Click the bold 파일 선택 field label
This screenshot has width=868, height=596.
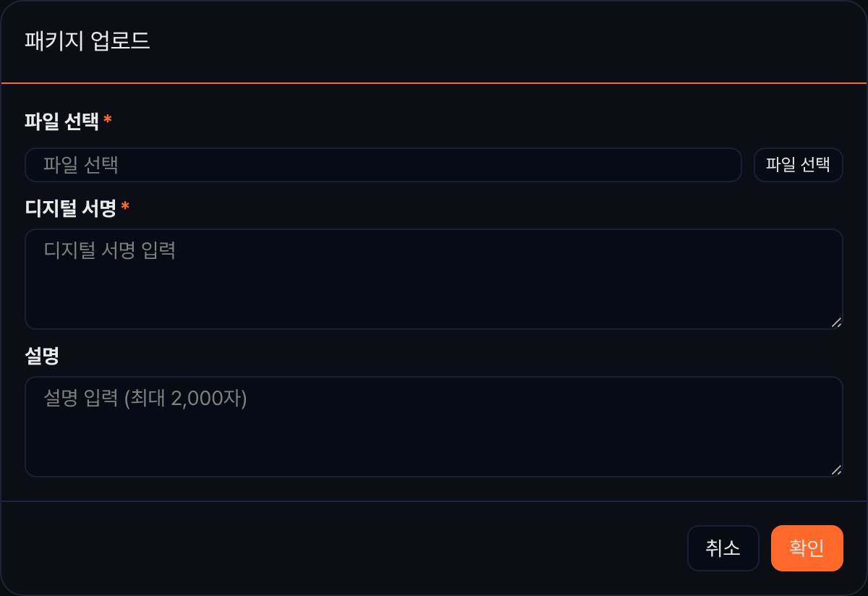pyautogui.click(x=61, y=121)
